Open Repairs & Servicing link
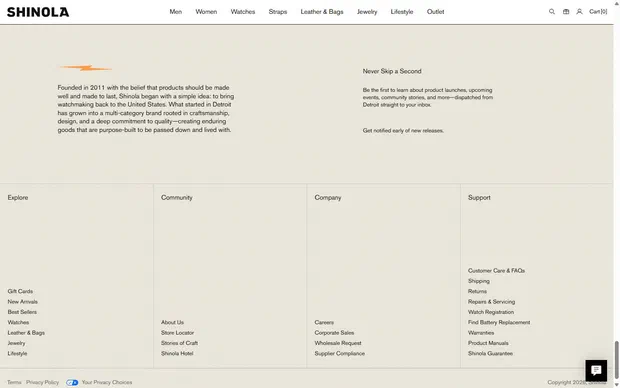This screenshot has width=620, height=388. coord(491,301)
